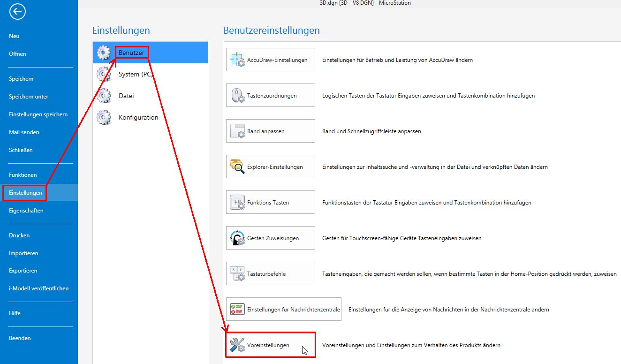Click the Explorer-Einstellungen description text
Viewport: 621px width, 364px height.
point(435,167)
